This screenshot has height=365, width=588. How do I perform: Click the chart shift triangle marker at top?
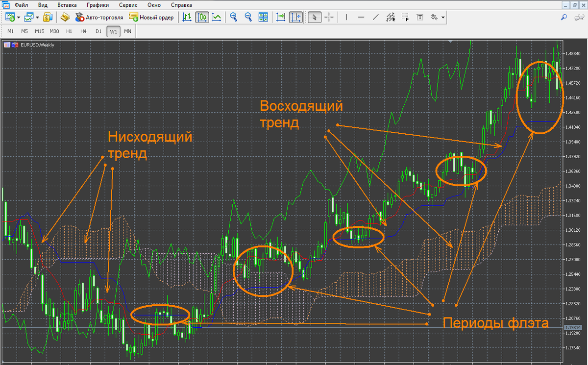(450, 43)
